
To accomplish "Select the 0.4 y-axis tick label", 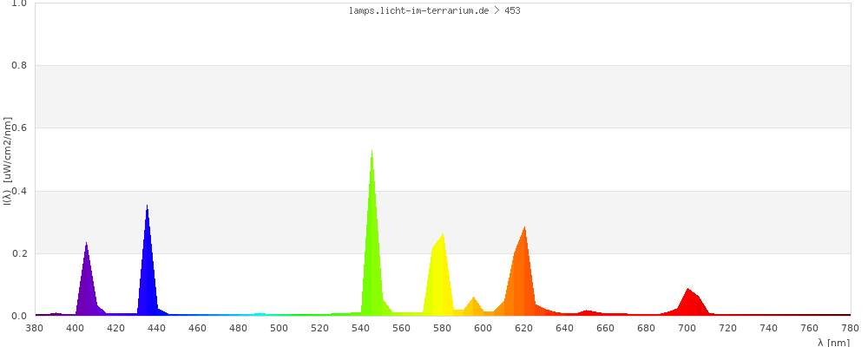I will 19,191.
